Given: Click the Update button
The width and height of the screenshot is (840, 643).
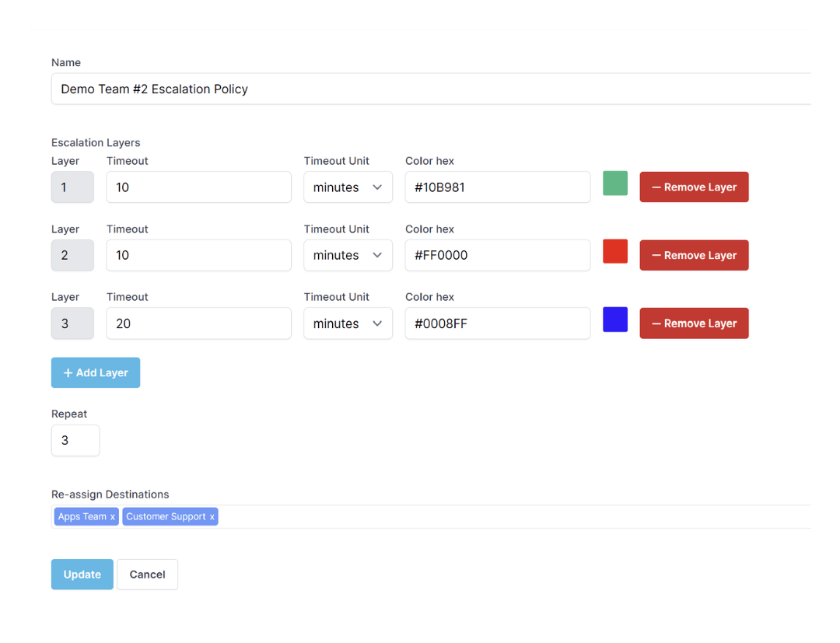Looking at the screenshot, I should point(82,574).
